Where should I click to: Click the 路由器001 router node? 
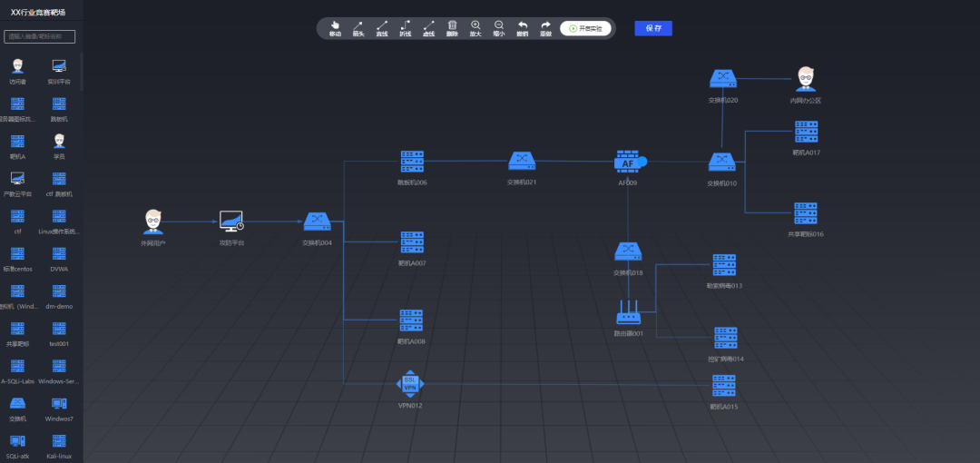pos(628,313)
